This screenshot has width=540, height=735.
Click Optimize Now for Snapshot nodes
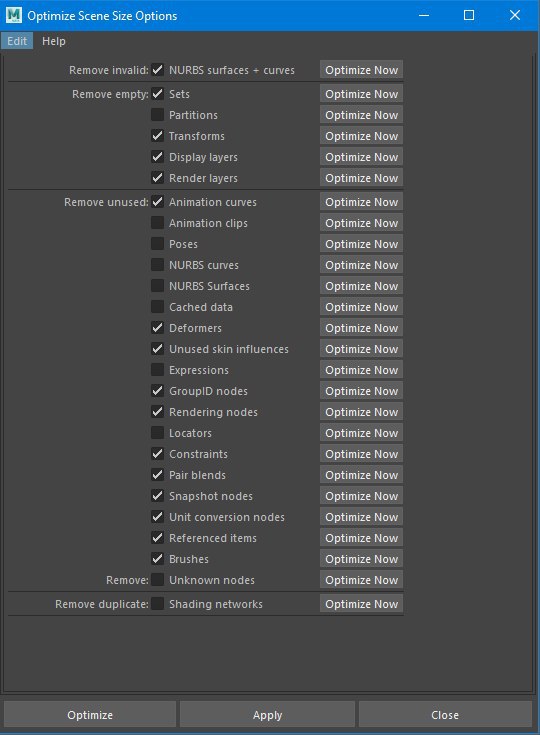(361, 496)
